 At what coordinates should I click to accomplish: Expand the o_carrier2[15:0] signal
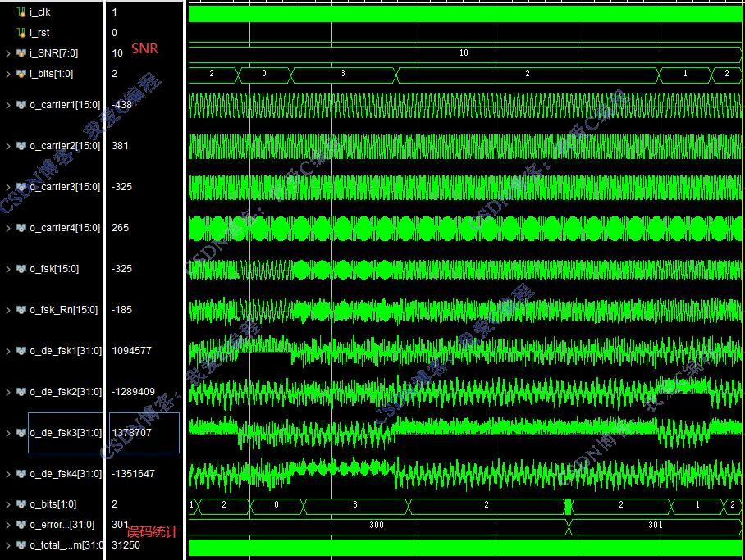pos(8,146)
